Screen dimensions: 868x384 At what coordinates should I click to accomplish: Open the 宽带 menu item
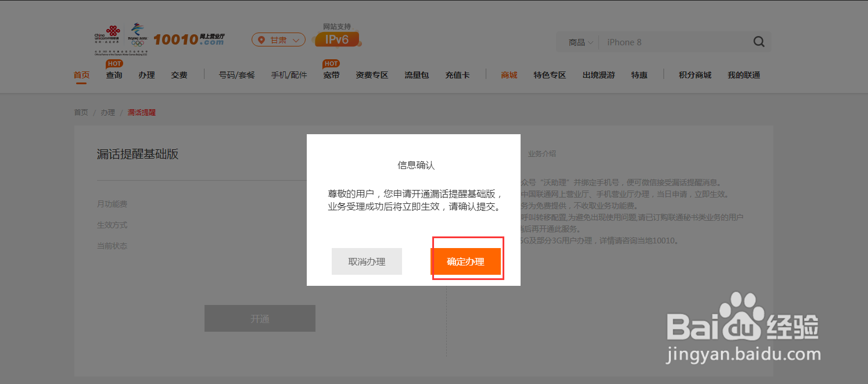[331, 75]
